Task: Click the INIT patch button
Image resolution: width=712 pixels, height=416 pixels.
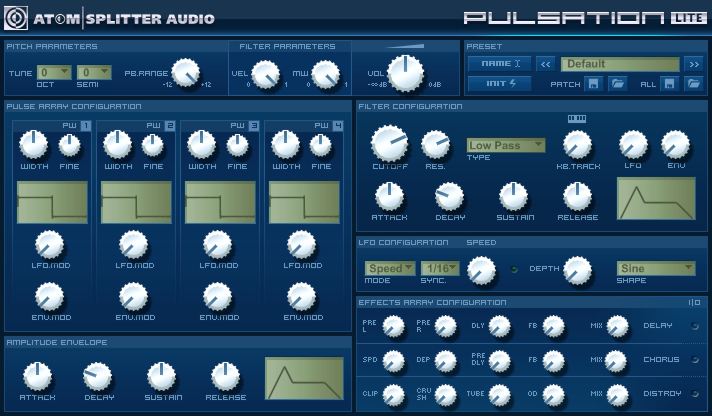Action: 499,84
